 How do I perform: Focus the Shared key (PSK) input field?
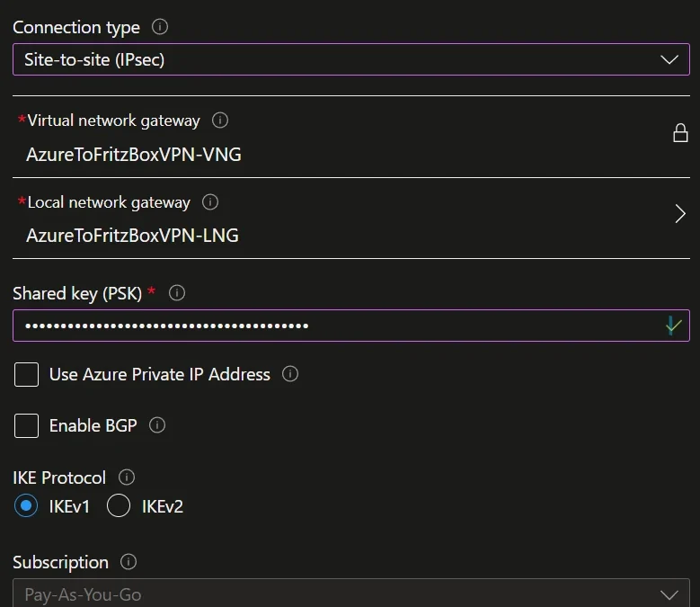(351, 326)
